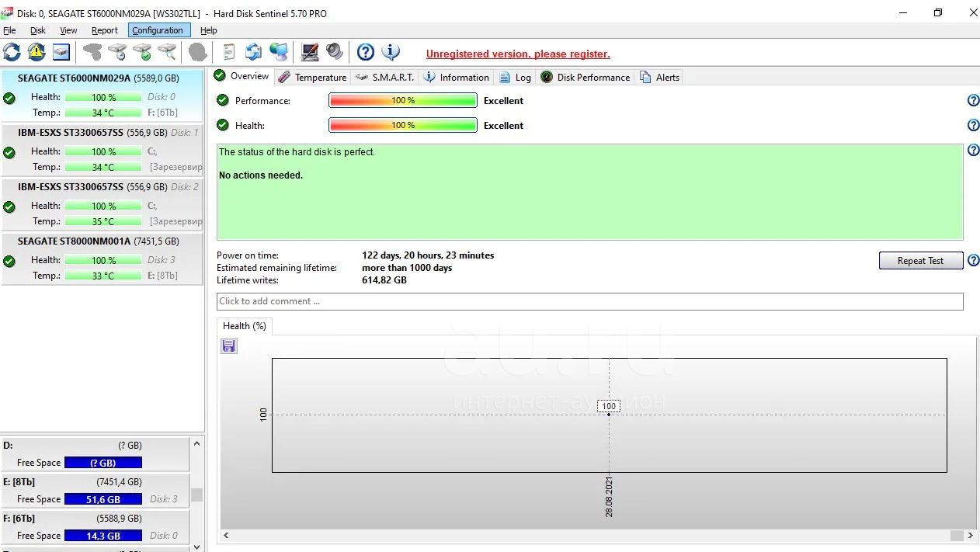Open the report document toolbar icon
Image resolution: width=980 pixels, height=552 pixels.
(x=229, y=52)
